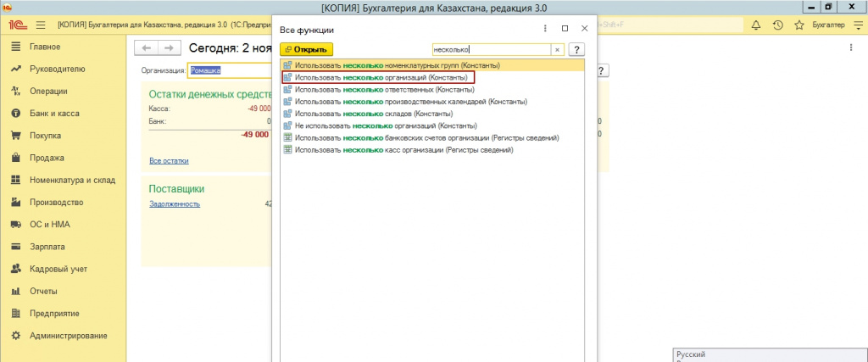Open the dialog's three-dot more menu
Viewport: 868px width, 362px height.
pyautogui.click(x=545, y=28)
